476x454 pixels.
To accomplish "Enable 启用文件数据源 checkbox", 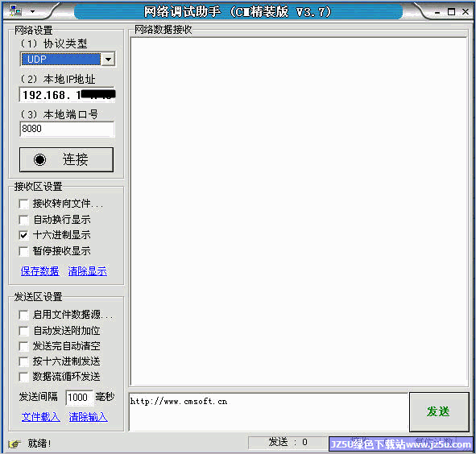I will click(23, 315).
